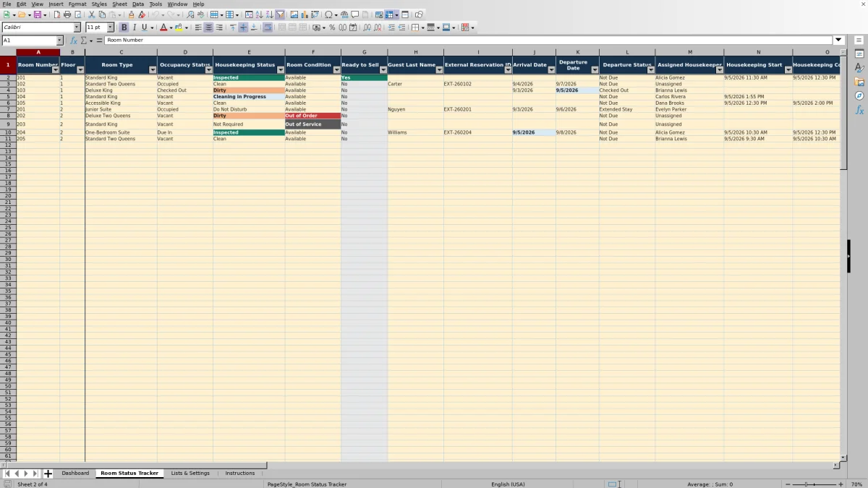
Task: Open the sidebar Navigator compass icon
Action: (x=859, y=95)
